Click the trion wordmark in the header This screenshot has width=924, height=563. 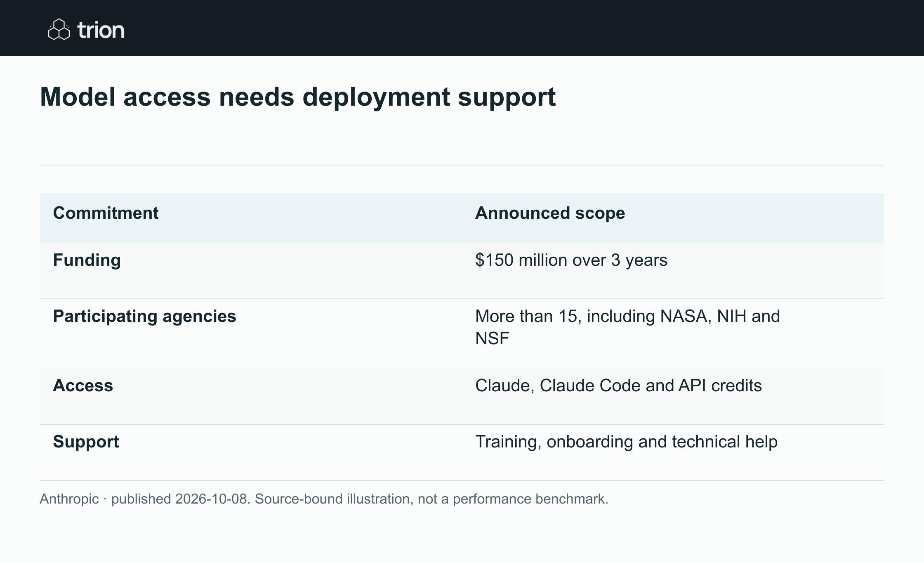[101, 30]
